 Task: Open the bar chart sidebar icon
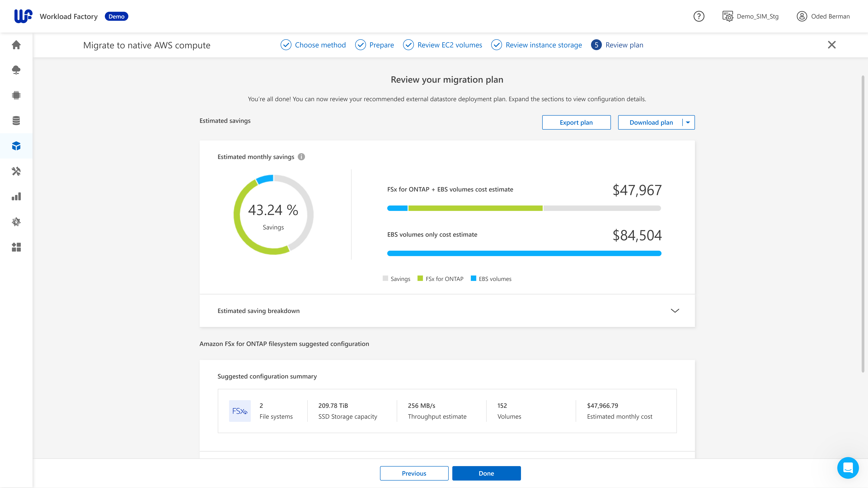[x=16, y=196]
